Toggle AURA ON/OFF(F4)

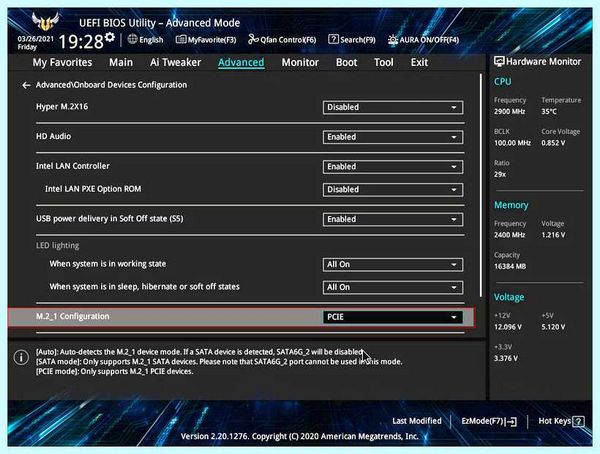pyautogui.click(x=423, y=40)
